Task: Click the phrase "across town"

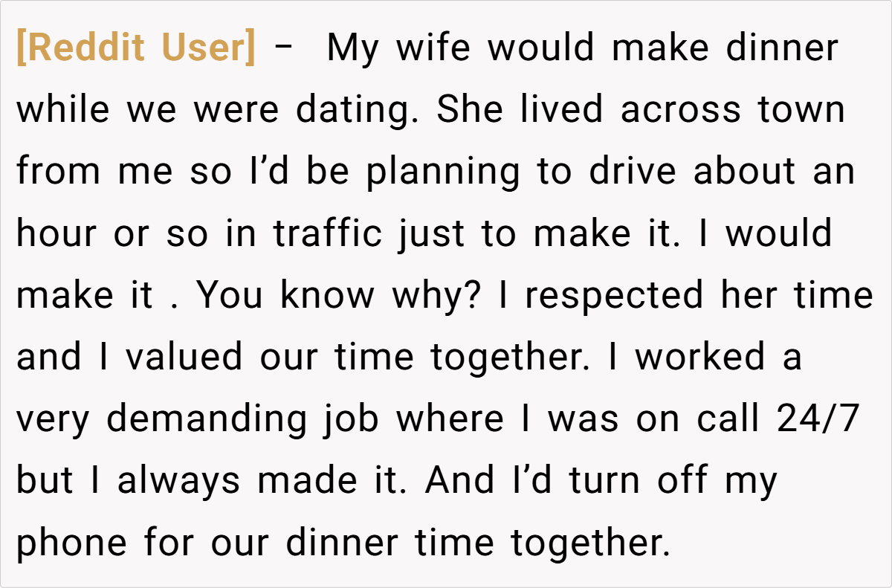Action: [x=733, y=111]
